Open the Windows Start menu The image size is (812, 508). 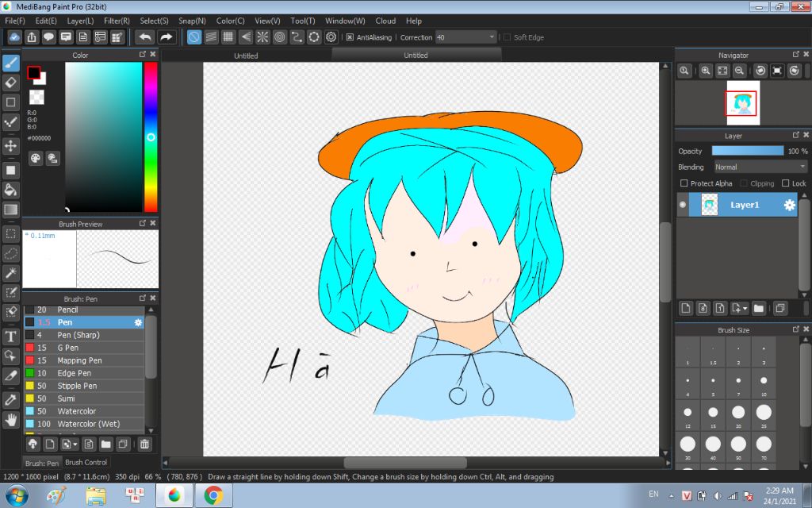click(x=17, y=496)
